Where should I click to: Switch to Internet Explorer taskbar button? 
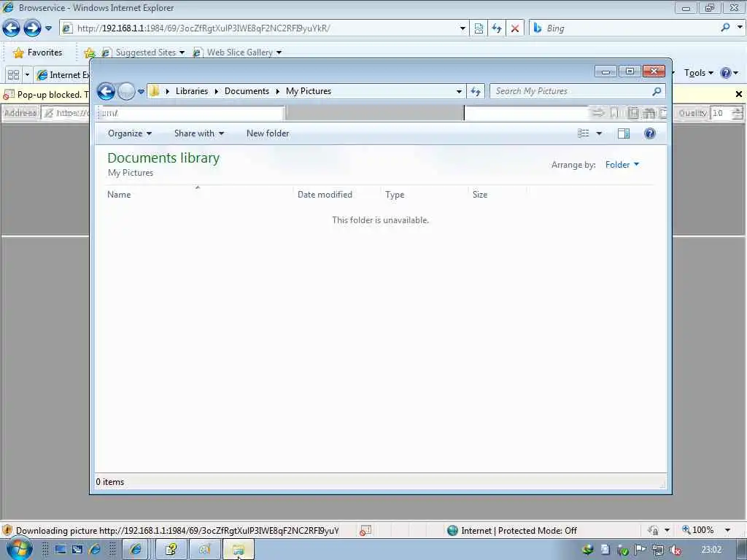pyautogui.click(x=136, y=550)
